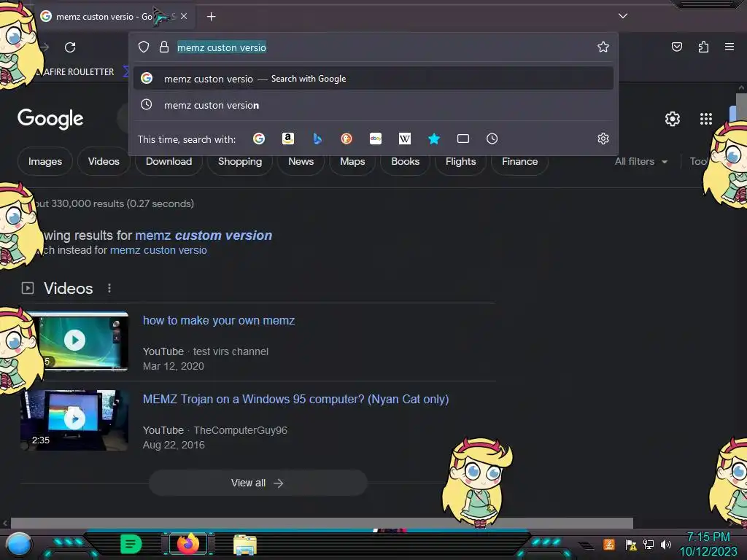This screenshot has height=560, width=747.
Task: Open File Explorer from the taskbar
Action: tap(245, 545)
